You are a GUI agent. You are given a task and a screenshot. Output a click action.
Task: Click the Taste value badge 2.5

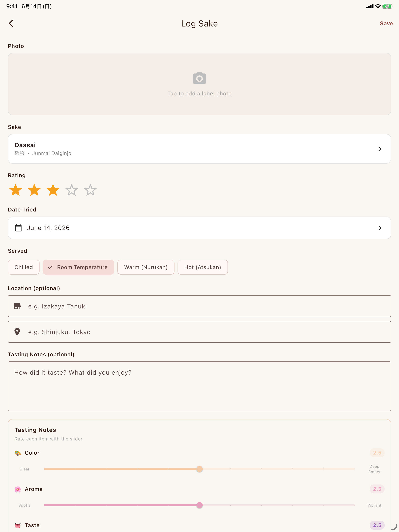tap(377, 525)
